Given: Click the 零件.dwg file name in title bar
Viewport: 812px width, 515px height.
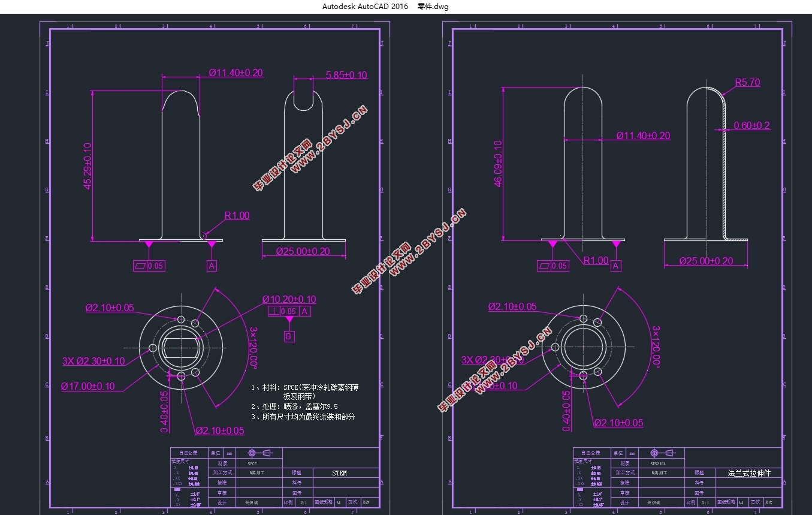Looking at the screenshot, I should (x=433, y=7).
